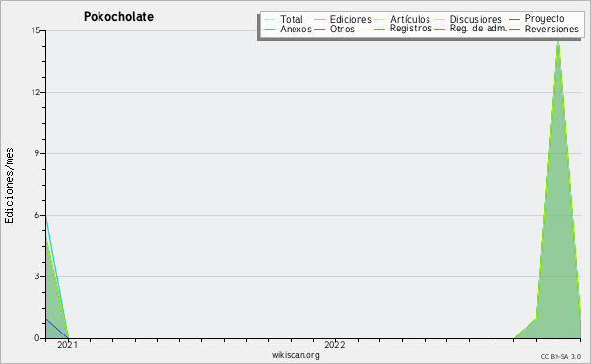Click the blue Registros color line
This screenshot has width=591, height=364.
379,29
